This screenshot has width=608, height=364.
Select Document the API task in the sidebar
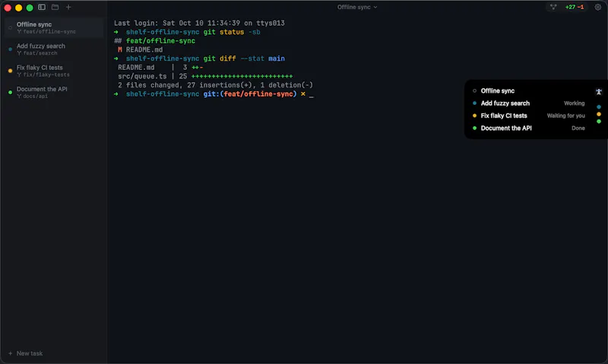pyautogui.click(x=54, y=92)
